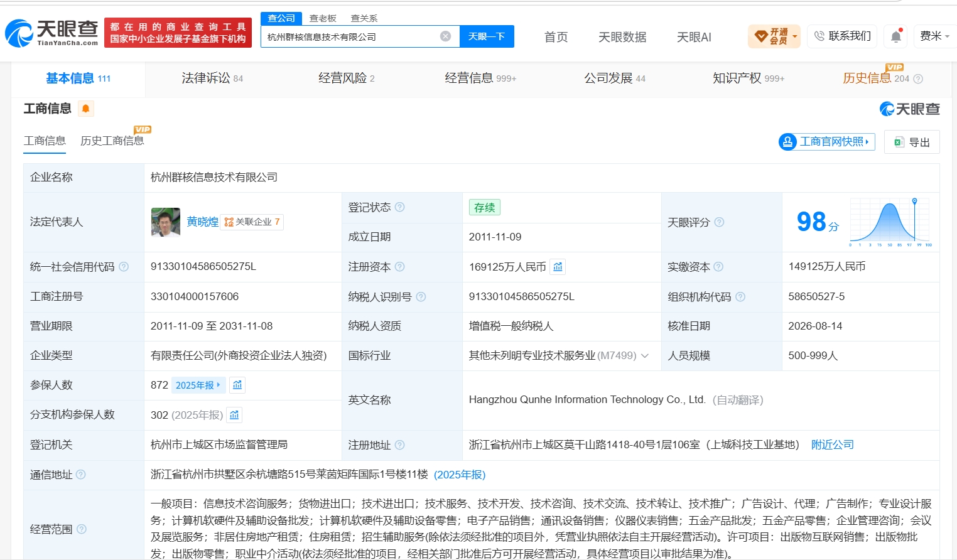Select registration number 330104000157606

point(195,296)
